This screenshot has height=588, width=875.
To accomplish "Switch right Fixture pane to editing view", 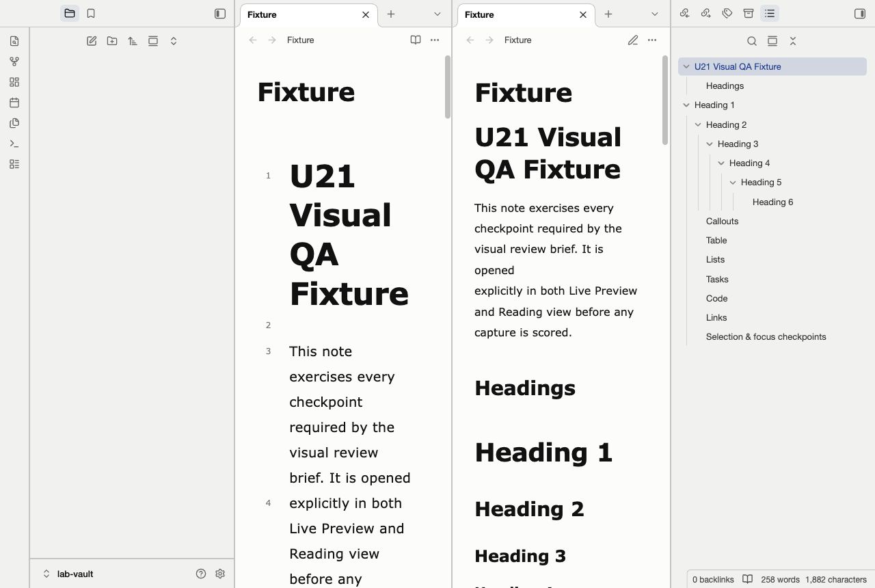I will [633, 40].
